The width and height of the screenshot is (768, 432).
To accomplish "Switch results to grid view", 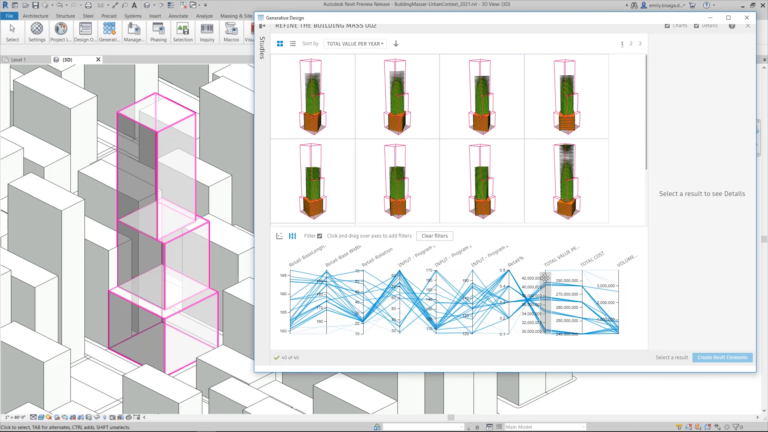I will point(280,44).
